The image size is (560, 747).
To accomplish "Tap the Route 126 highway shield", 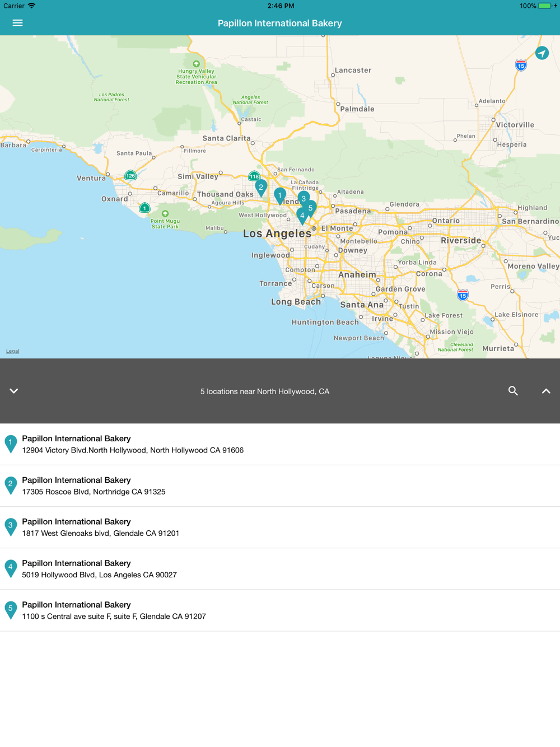I will pyautogui.click(x=130, y=175).
